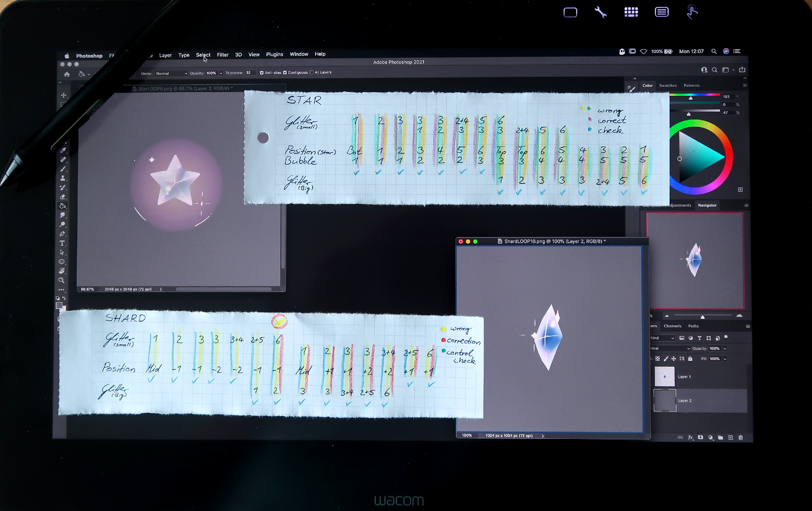812x511 pixels.
Task: Open the Opacity dropdown in options bar
Action: 221,73
